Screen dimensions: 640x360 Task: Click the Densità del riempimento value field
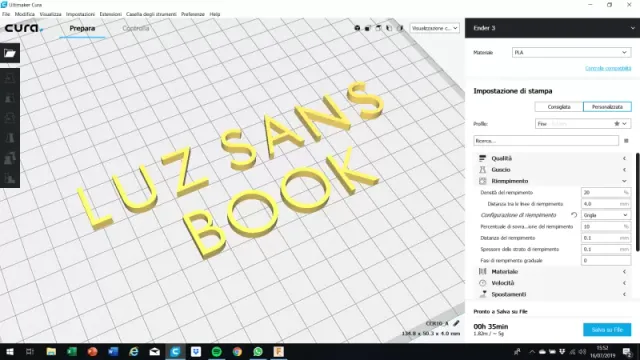click(x=606, y=192)
